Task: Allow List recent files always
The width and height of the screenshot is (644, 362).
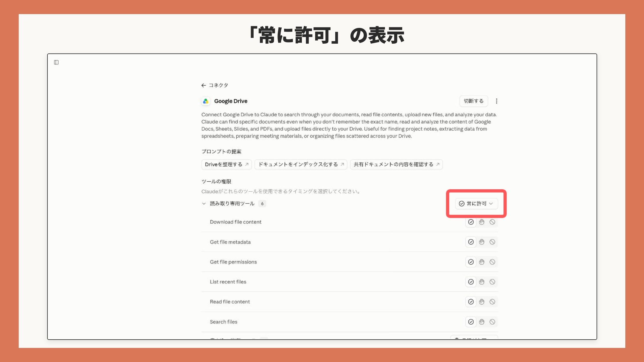Action: (471, 282)
